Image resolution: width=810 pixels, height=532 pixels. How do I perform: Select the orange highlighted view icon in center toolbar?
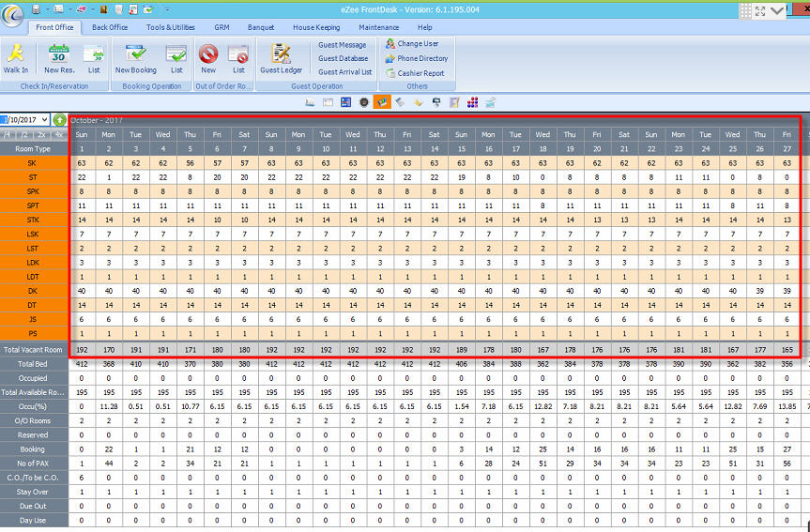(382, 102)
